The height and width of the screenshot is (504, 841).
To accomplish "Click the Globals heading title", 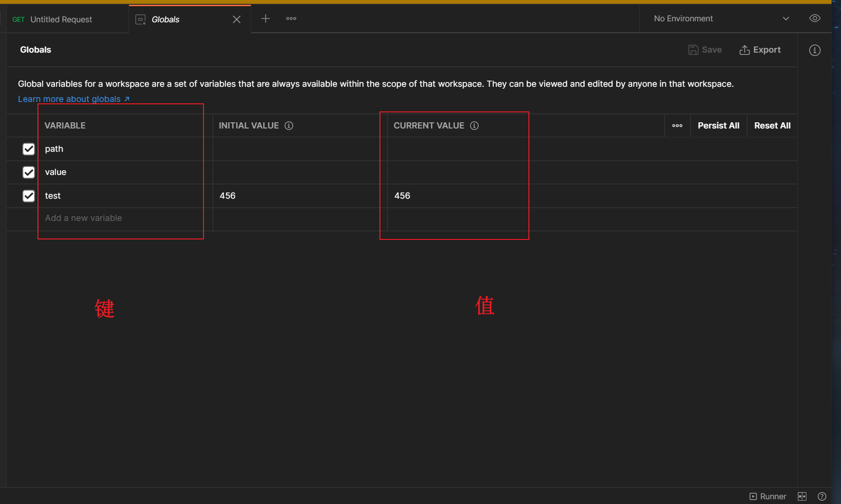I will tap(36, 50).
